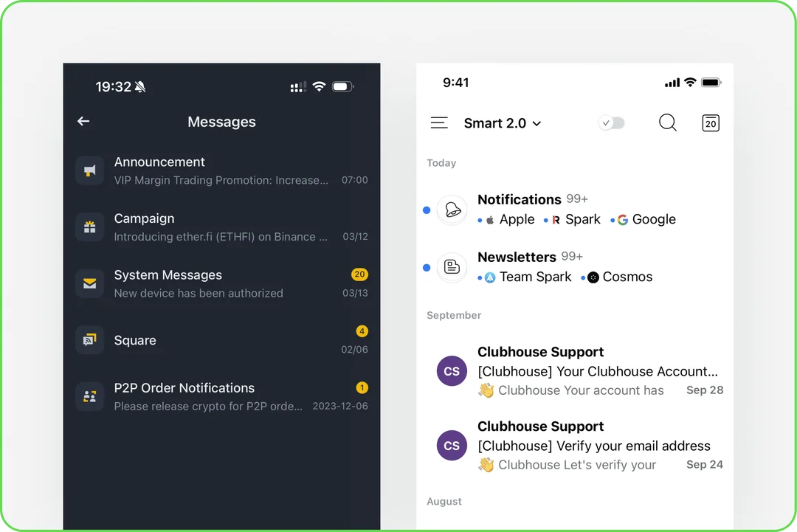
Task: Click the Sep 28 date label
Action: tap(705, 390)
